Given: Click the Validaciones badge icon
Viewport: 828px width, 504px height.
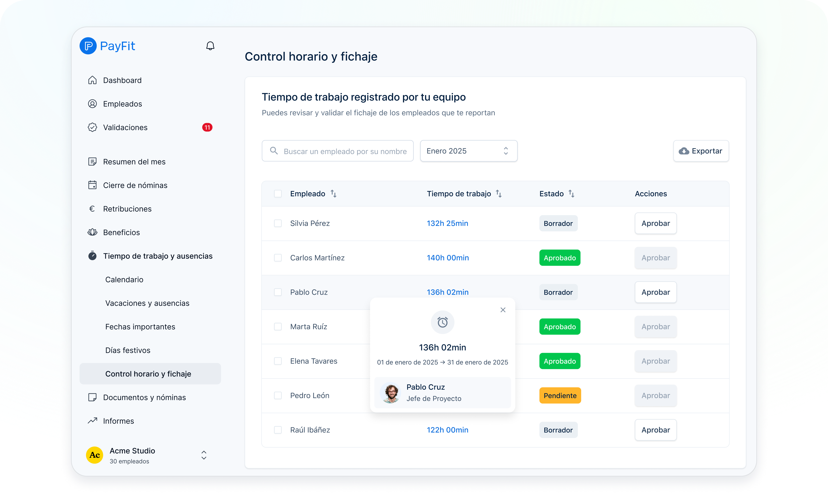Looking at the screenshot, I should [x=92, y=127].
